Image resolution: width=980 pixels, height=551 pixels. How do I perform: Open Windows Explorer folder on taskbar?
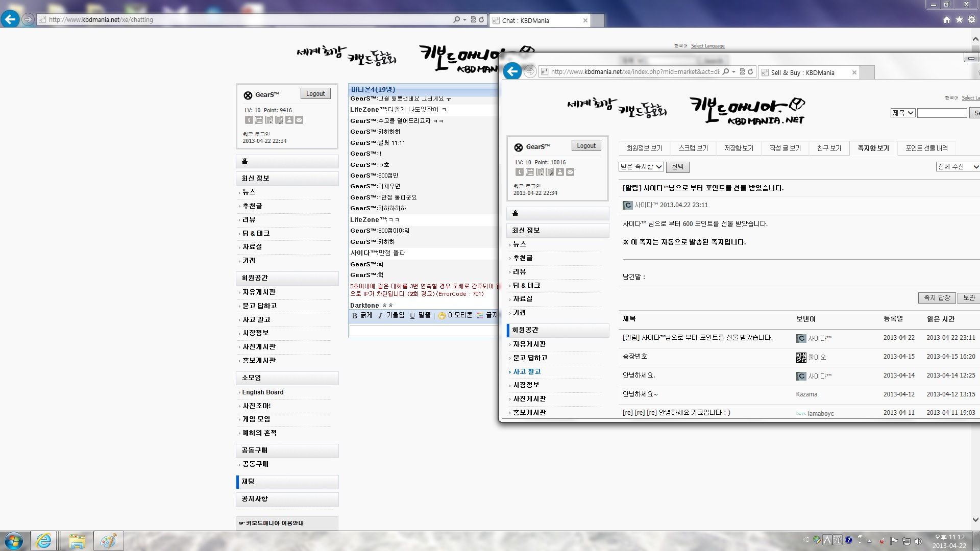click(x=77, y=541)
